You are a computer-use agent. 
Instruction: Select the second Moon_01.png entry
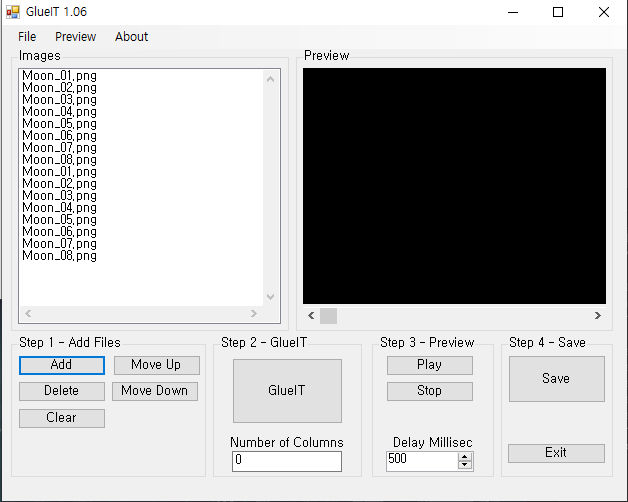click(x=60, y=172)
